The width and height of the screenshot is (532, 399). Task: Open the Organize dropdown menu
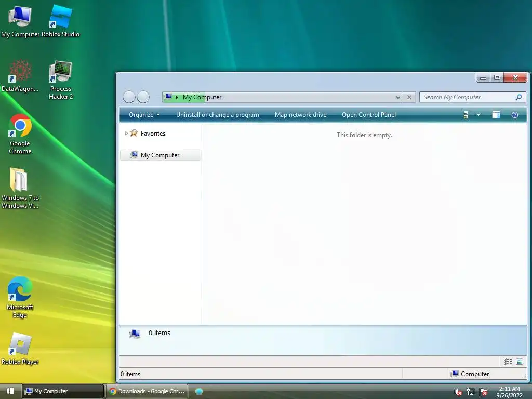point(144,115)
